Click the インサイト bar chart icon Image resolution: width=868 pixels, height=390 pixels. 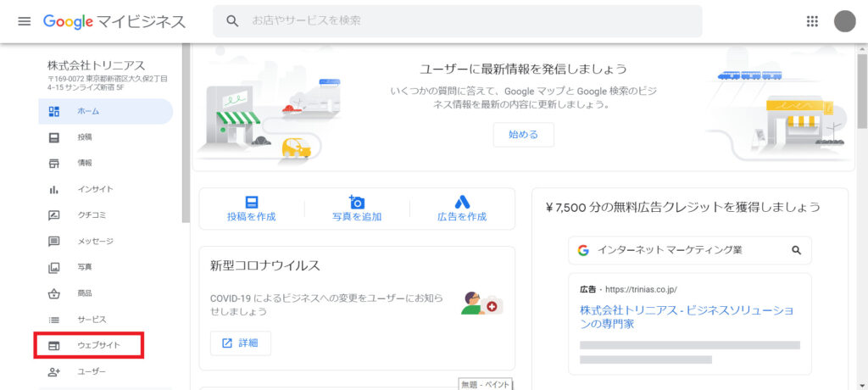pyautogui.click(x=53, y=189)
